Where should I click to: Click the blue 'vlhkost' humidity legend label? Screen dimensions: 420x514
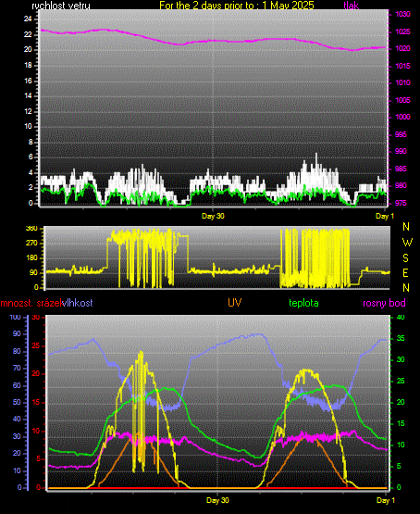(x=78, y=303)
